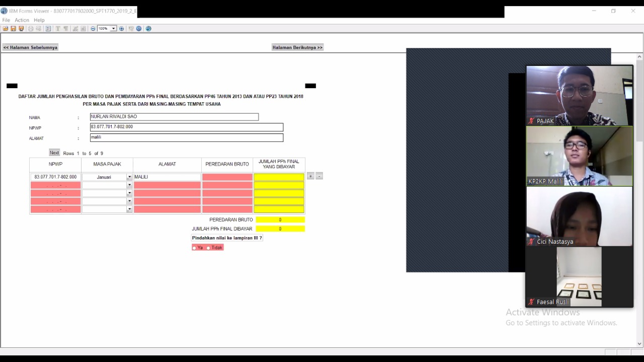Click the plus button to add table row
This screenshot has height=362, width=644.
[310, 176]
